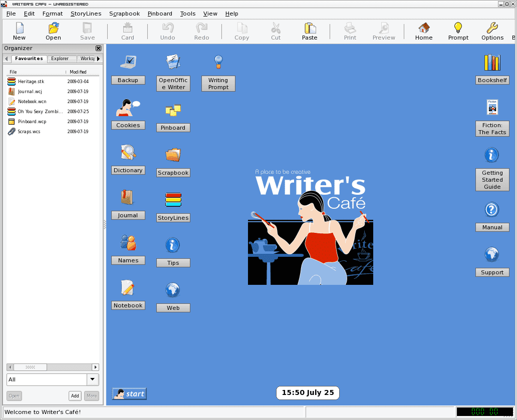This screenshot has width=517, height=420.
Task: Click the Open toolbar button
Action: click(x=54, y=32)
